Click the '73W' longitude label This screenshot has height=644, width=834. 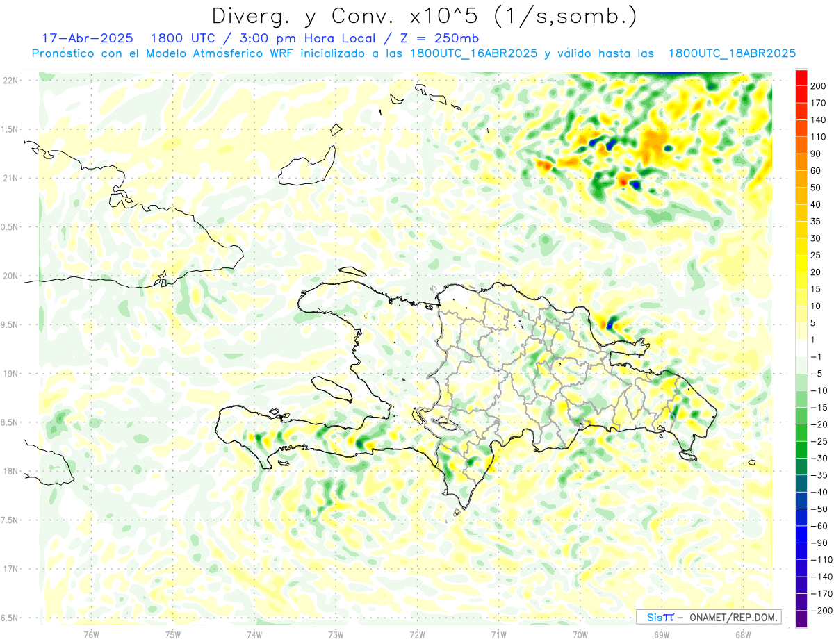coord(336,635)
